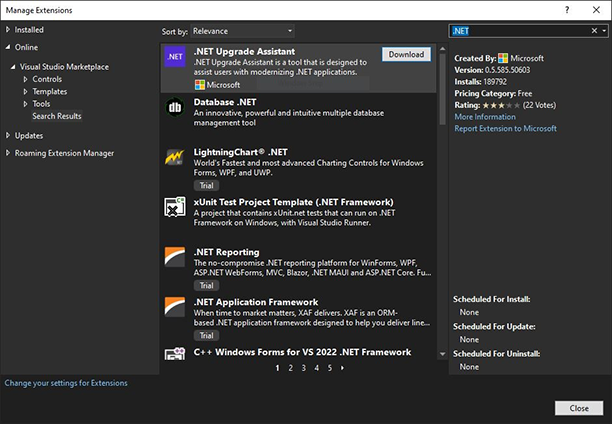Expand the Controls node

pyautogui.click(x=25, y=79)
